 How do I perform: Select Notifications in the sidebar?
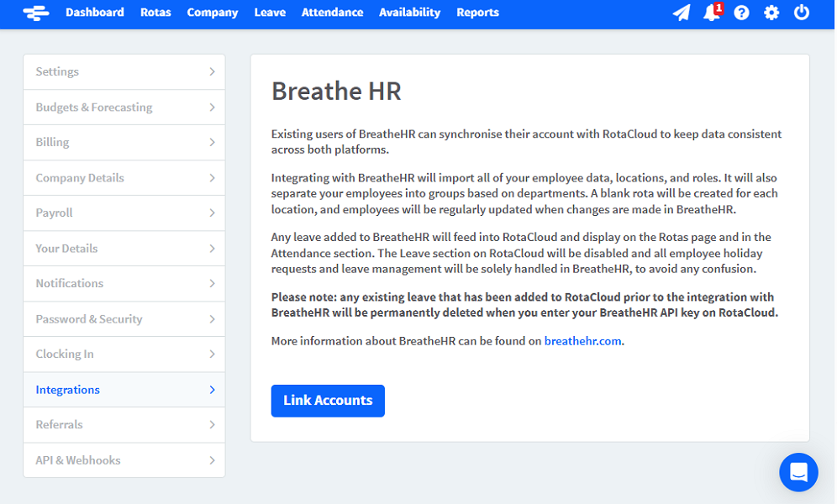click(124, 283)
